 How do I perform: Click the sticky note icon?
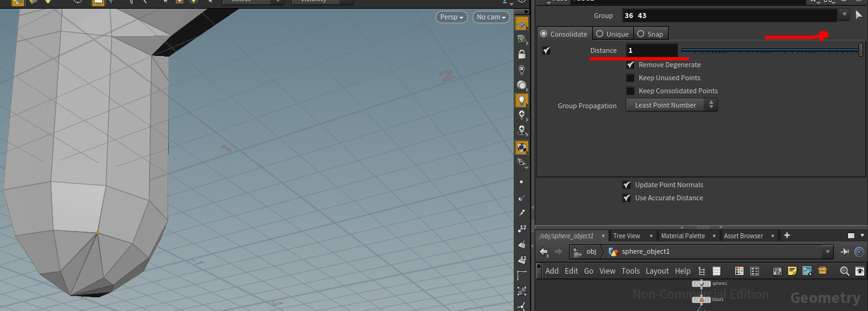pyautogui.click(x=793, y=271)
